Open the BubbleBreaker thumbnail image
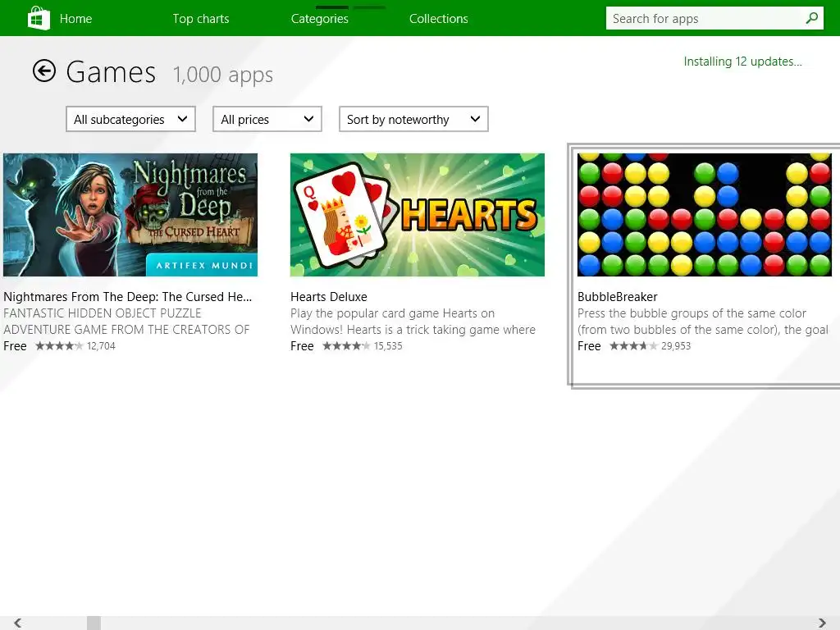840x630 pixels. pyautogui.click(x=705, y=215)
